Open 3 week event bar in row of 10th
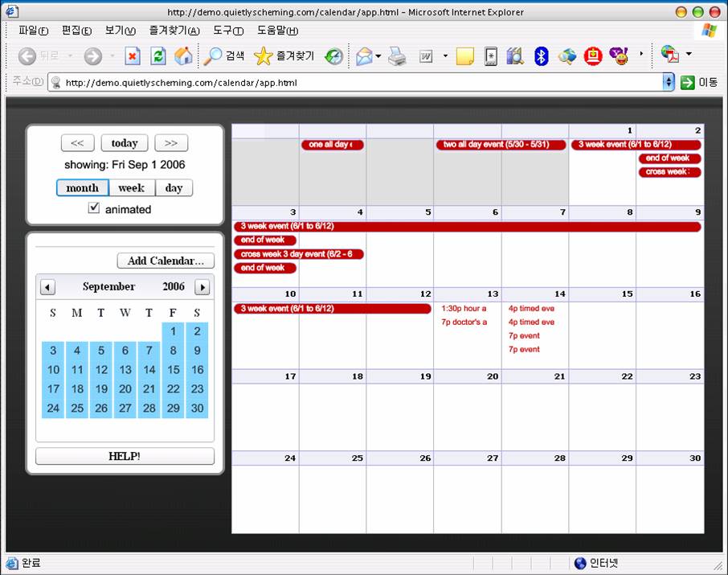The height and width of the screenshot is (575, 728). pyautogui.click(x=333, y=309)
